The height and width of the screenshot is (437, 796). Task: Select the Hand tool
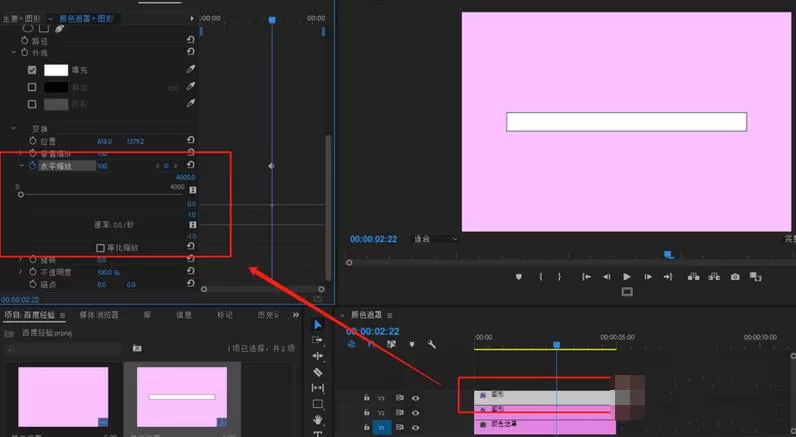coord(318,420)
